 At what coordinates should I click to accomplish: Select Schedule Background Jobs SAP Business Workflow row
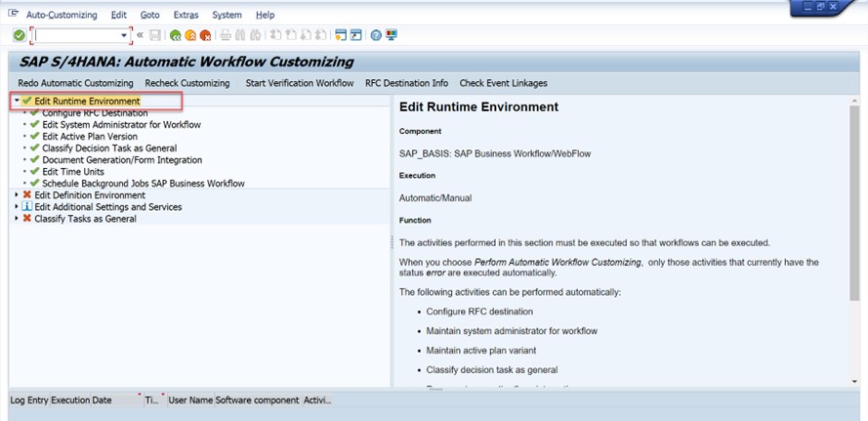click(144, 184)
